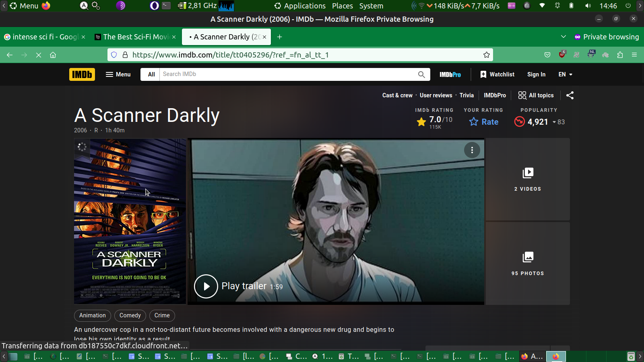Open the Pocket save icon
Screen dimensions: 644x362
547,55
